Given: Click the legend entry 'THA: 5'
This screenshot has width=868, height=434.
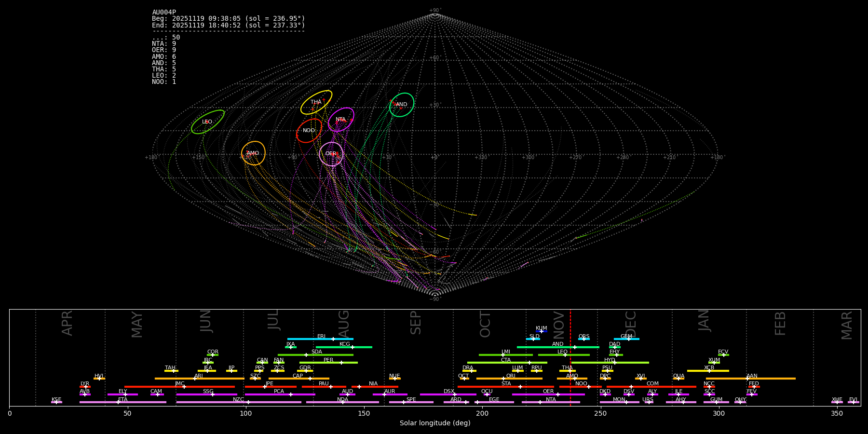Looking at the screenshot, I should tap(164, 69).
